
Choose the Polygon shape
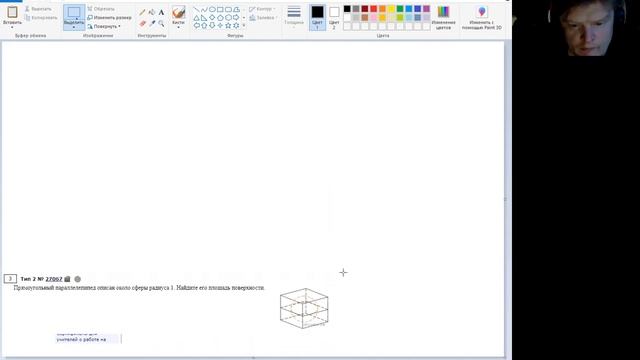click(236, 9)
